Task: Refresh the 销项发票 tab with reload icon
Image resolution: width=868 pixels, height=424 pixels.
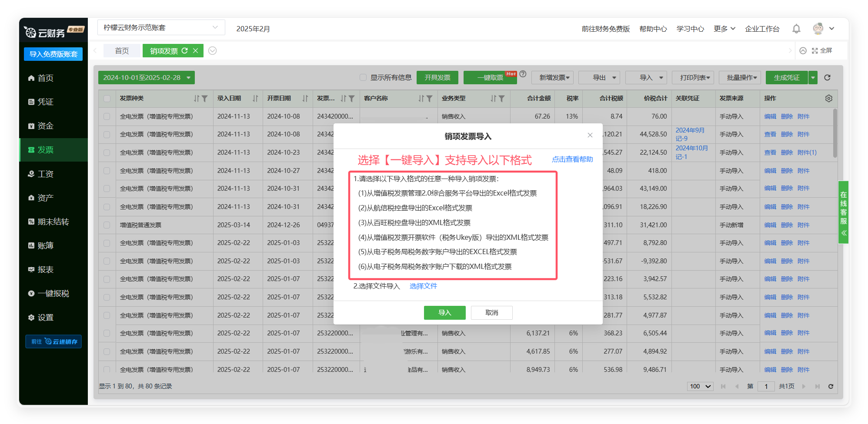Action: click(x=185, y=51)
